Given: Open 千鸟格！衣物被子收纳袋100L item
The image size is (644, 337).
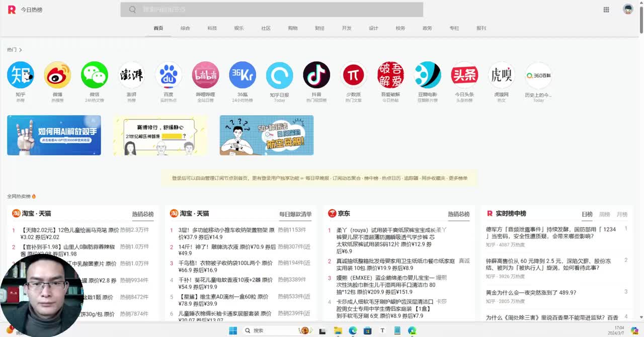Looking at the screenshot, I should [225, 267].
